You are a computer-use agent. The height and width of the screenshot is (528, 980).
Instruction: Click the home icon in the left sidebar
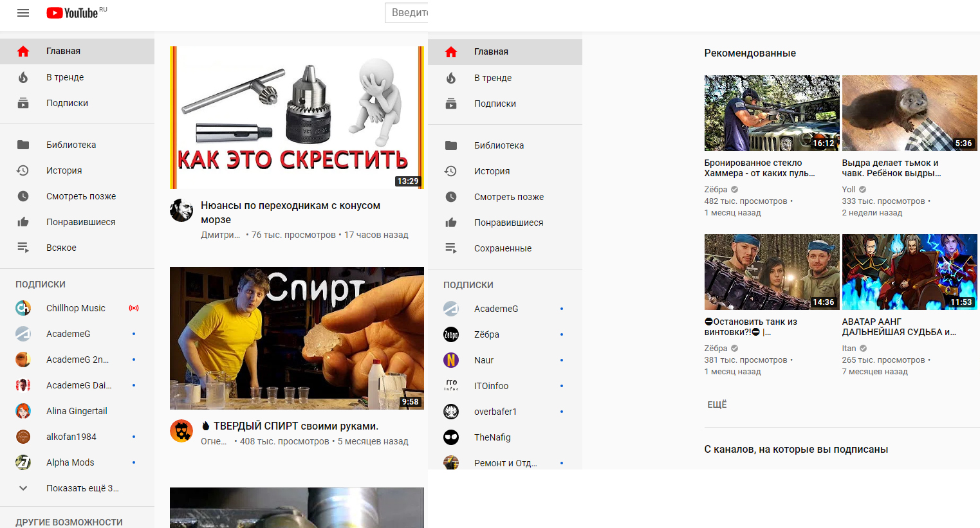click(x=23, y=51)
